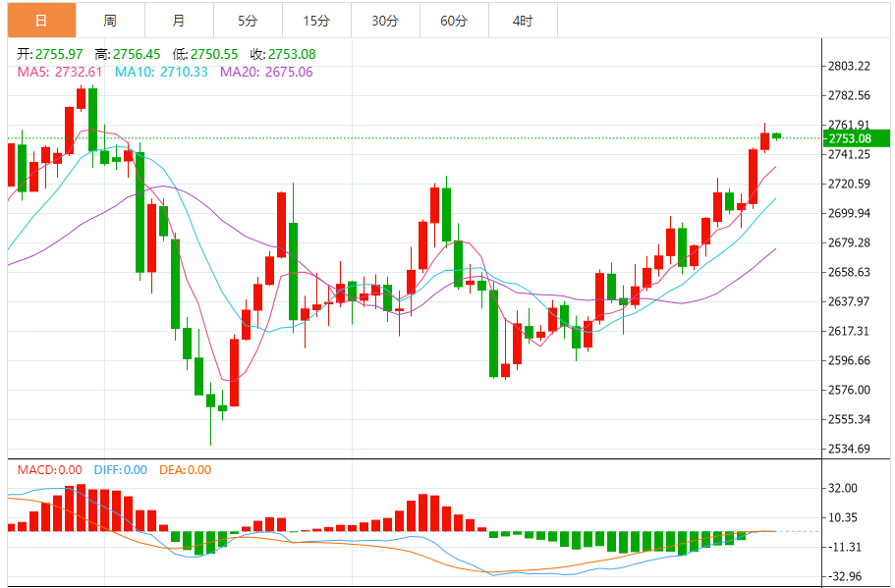Click the high price 2756.45 value
This screenshot has height=588, width=895.
coord(137,54)
